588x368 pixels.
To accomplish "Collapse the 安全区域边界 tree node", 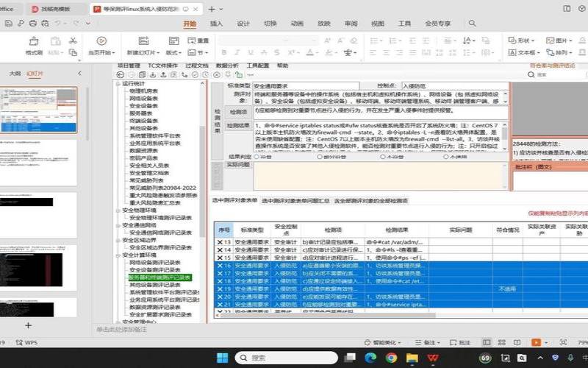I will coord(118,240).
